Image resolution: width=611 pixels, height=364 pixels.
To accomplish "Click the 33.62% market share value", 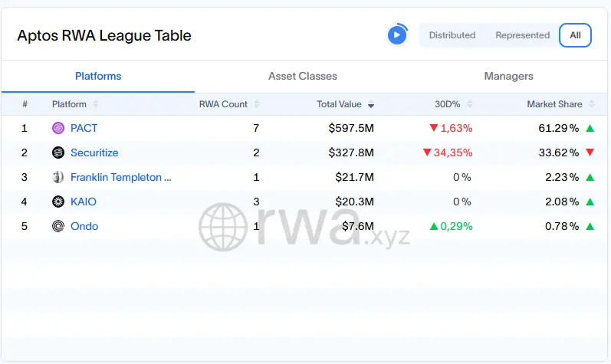I will [x=559, y=152].
